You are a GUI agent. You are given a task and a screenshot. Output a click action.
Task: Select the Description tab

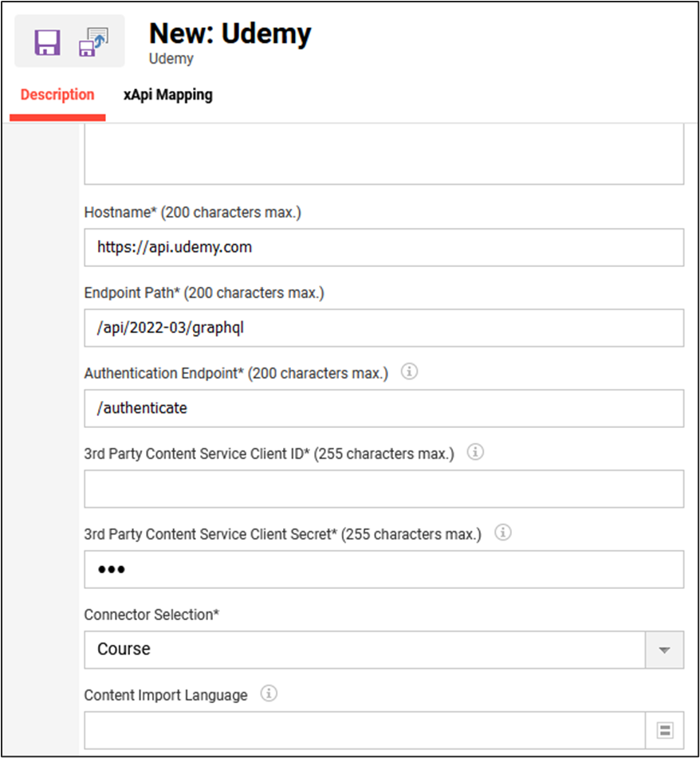[57, 94]
